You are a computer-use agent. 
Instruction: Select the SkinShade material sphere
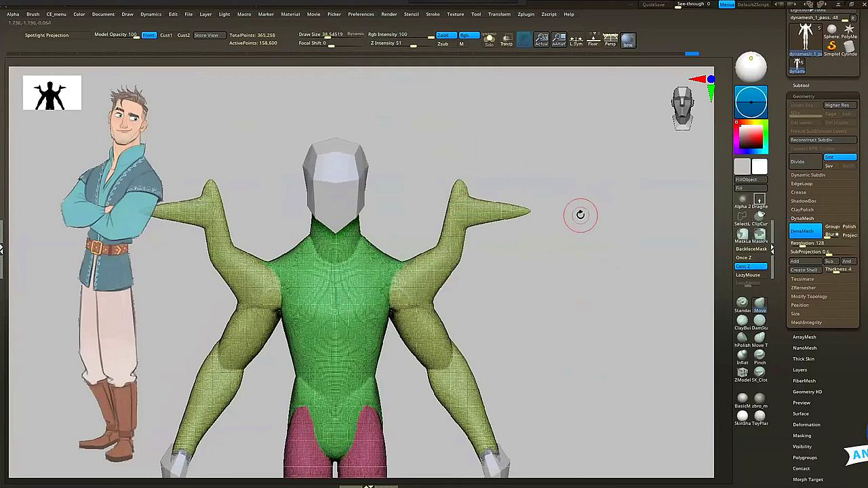point(743,415)
